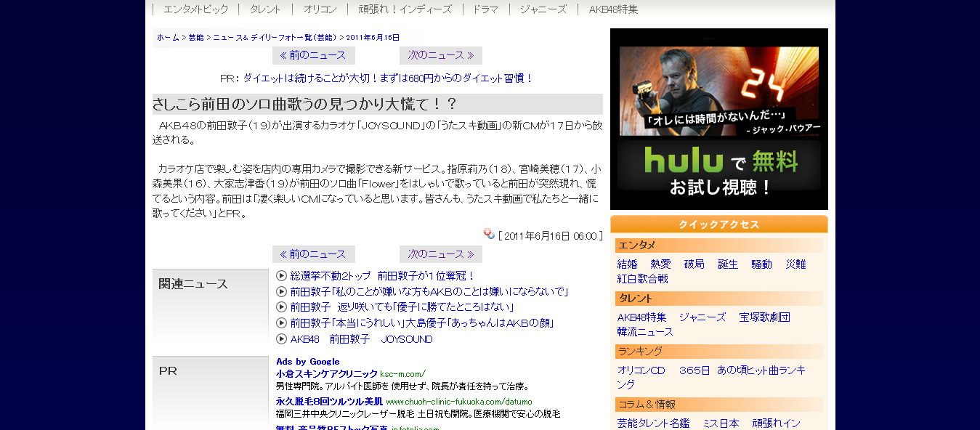Go to 前のニュース below the article
Viewport: 980px width, 430px height.
[314, 254]
